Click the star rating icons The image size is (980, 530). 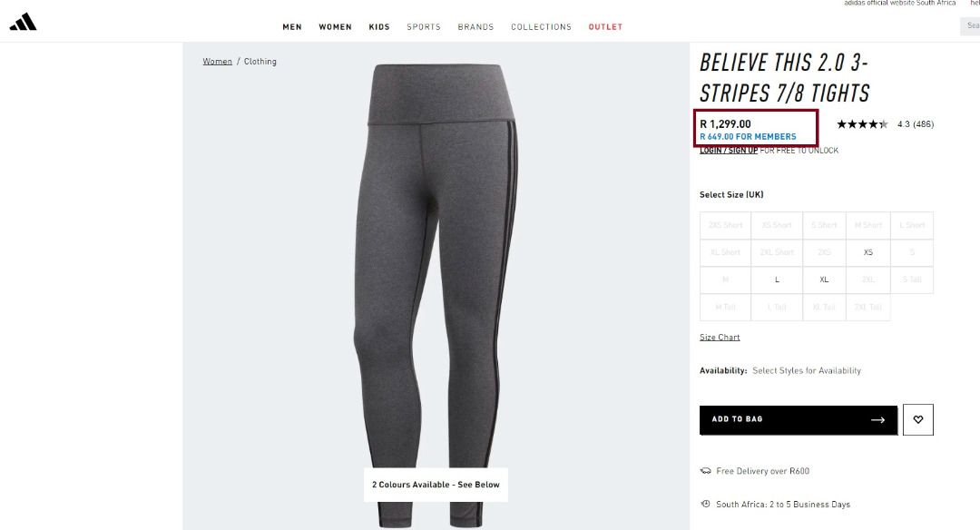[862, 123]
